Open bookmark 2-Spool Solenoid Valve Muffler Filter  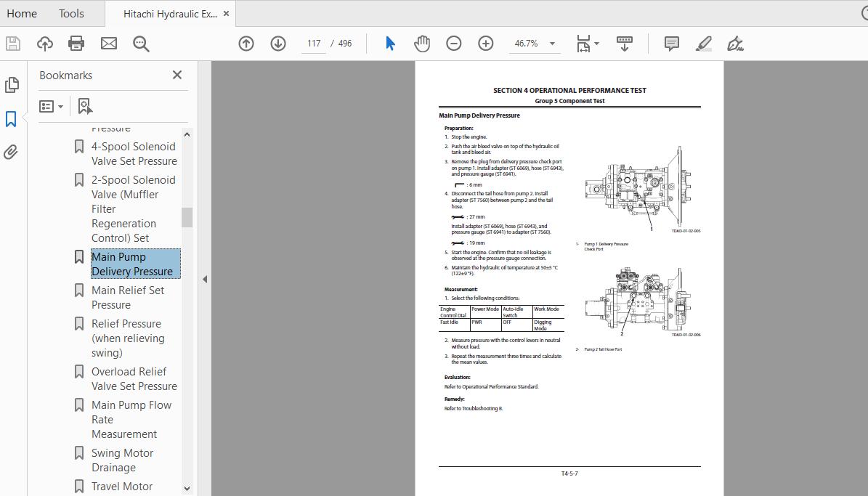133,208
